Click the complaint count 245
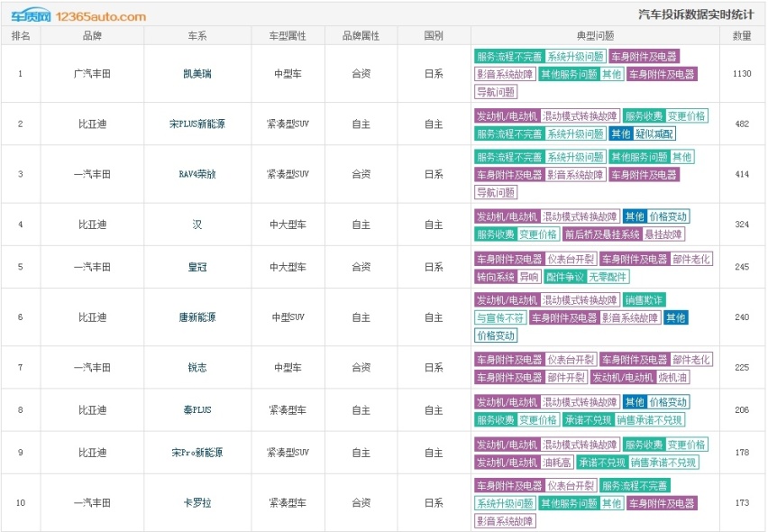 point(742,267)
